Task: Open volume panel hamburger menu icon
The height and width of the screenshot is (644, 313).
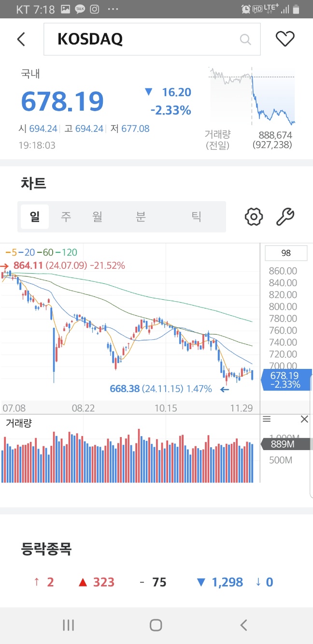Action: [x=267, y=419]
